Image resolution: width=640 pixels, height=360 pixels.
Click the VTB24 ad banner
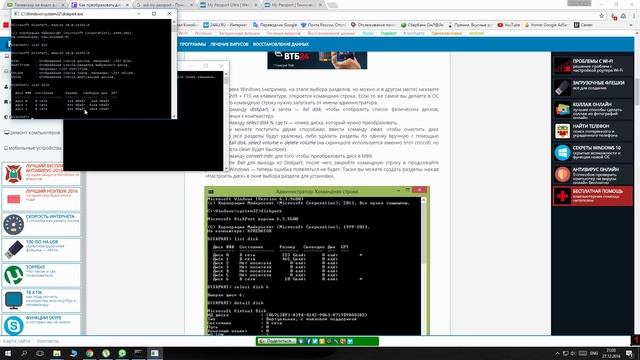tap(317, 60)
